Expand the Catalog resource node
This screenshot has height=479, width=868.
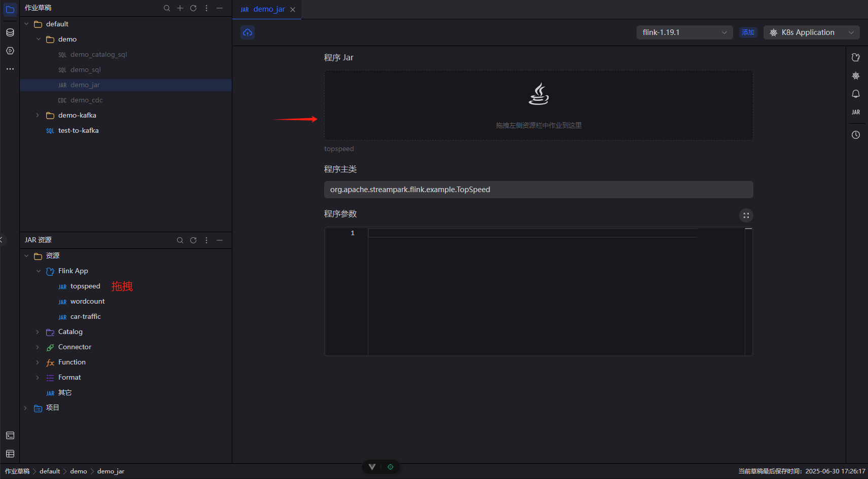[x=38, y=332]
